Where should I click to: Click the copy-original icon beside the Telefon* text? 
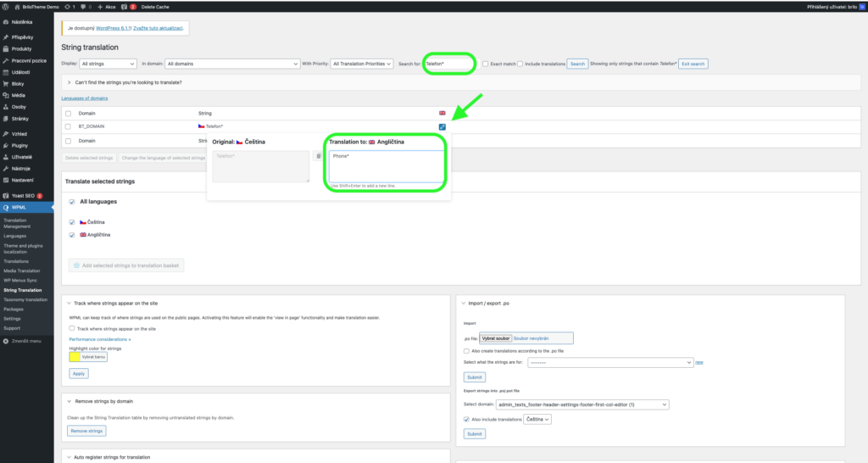coord(317,156)
